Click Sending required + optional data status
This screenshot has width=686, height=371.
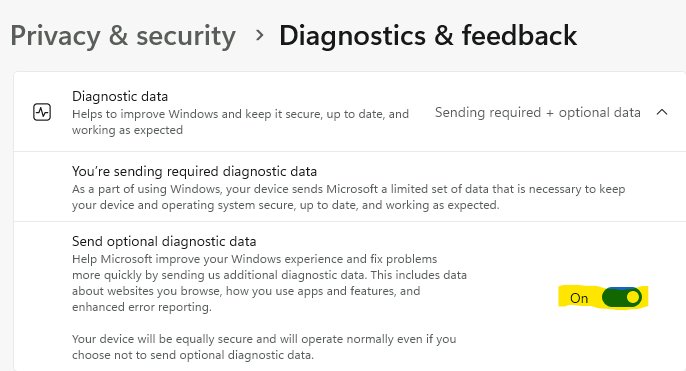[538, 112]
